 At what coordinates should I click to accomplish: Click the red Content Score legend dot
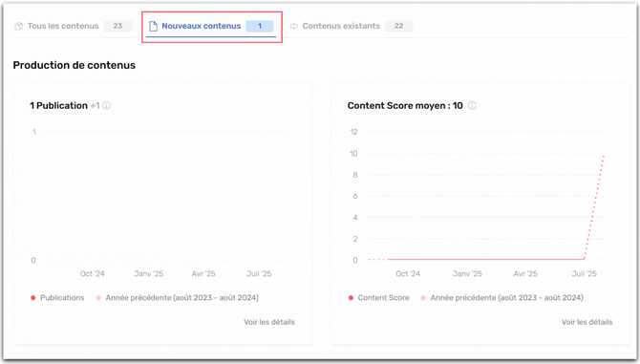coord(351,298)
